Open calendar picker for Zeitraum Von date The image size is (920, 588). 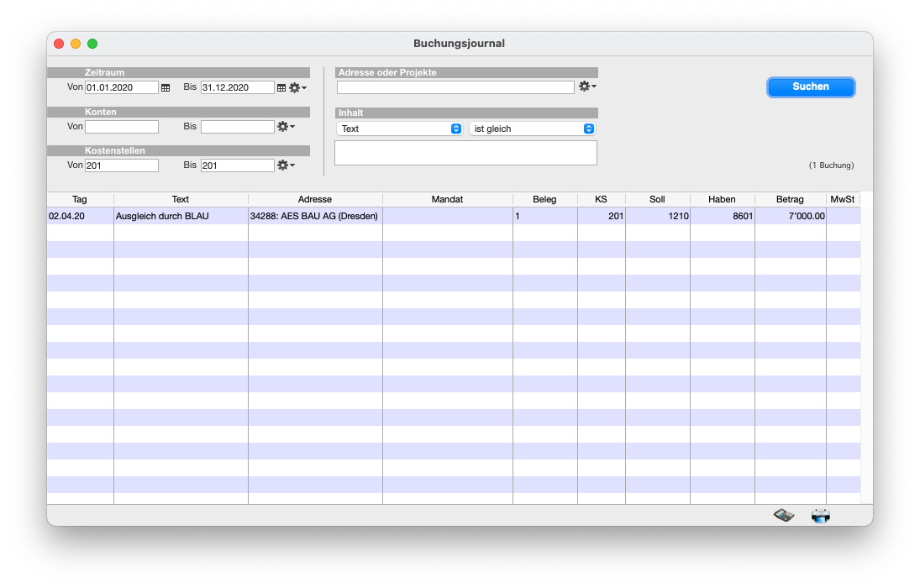click(166, 88)
